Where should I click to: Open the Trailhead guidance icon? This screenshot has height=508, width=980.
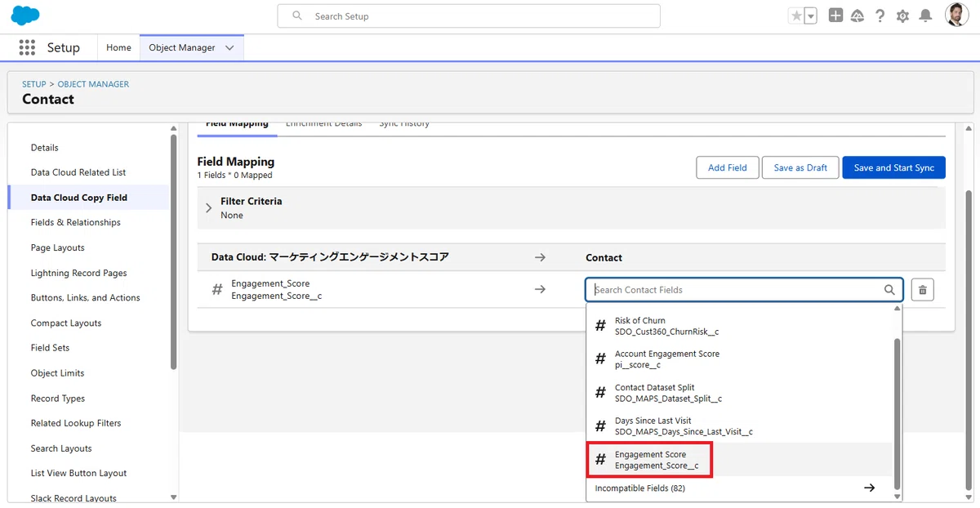pyautogui.click(x=857, y=16)
